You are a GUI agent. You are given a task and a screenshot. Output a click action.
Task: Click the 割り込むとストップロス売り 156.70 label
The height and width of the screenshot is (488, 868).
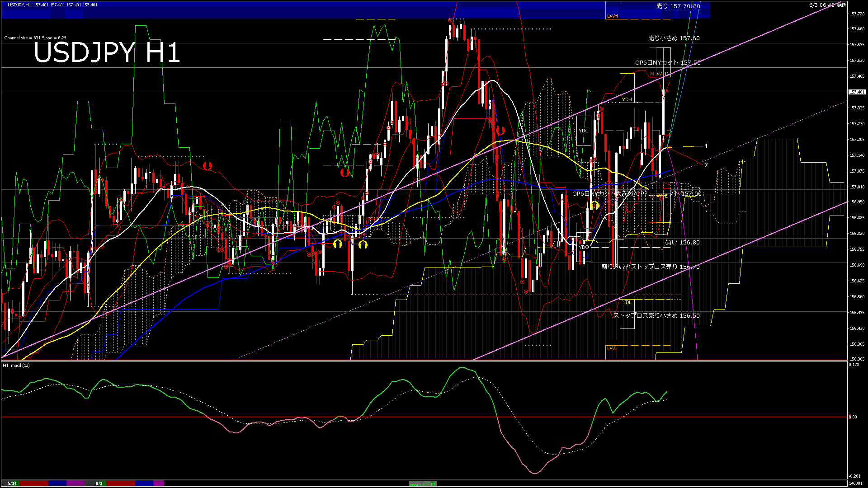pyautogui.click(x=651, y=267)
